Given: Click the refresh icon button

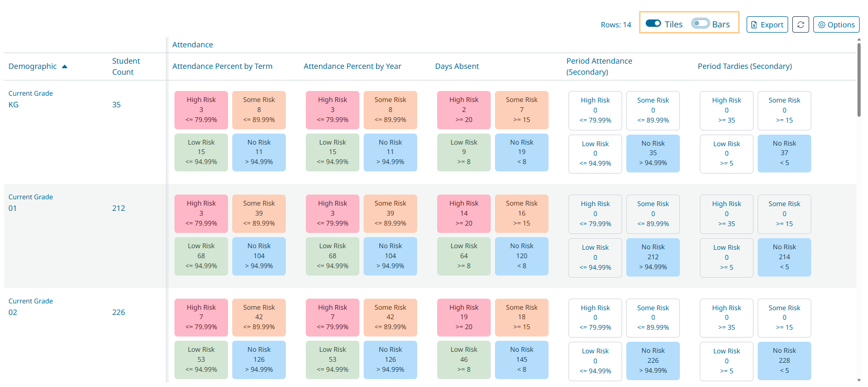Looking at the screenshot, I should pyautogui.click(x=800, y=25).
